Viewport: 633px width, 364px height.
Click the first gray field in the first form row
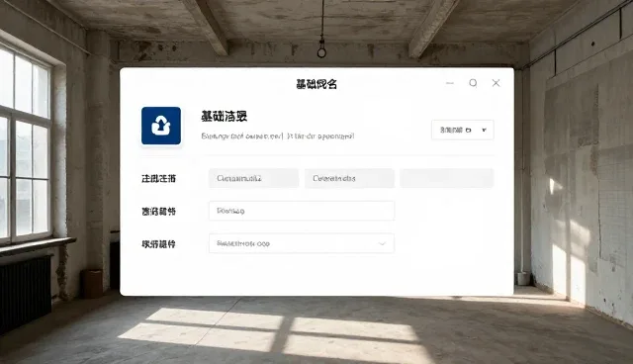[x=253, y=178]
